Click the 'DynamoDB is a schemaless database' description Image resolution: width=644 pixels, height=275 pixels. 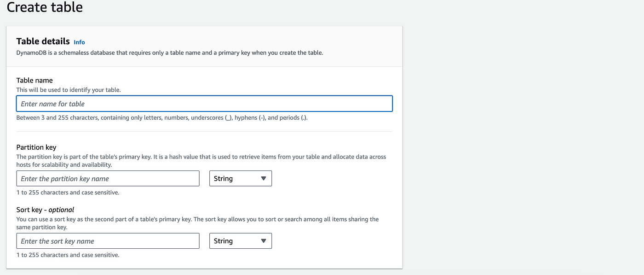(170, 53)
